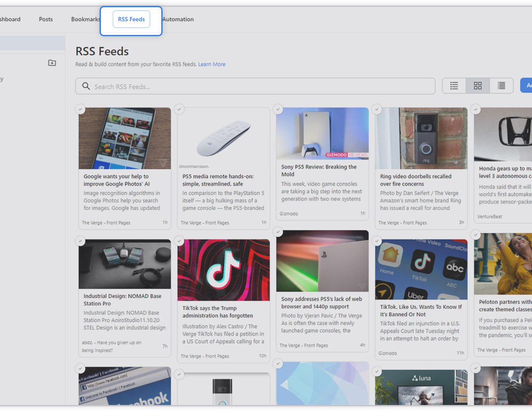Switch to the compact list view

pos(501,85)
